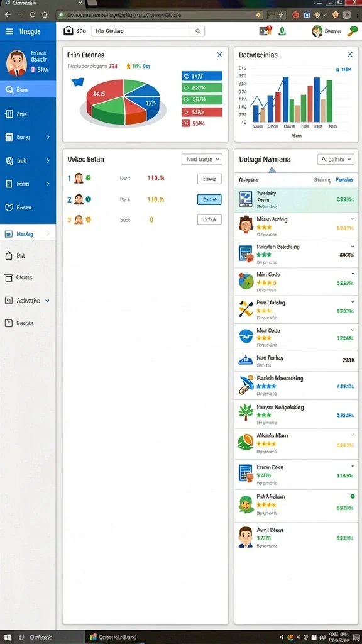Screen dimensions: 362x644
Task: Click the blue flag icon beside the pie chart
Action: 77,82
